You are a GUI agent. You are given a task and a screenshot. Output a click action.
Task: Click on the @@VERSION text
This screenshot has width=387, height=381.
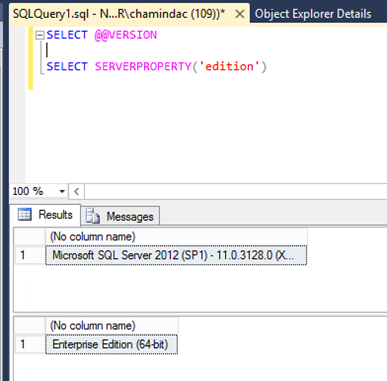click(x=126, y=35)
